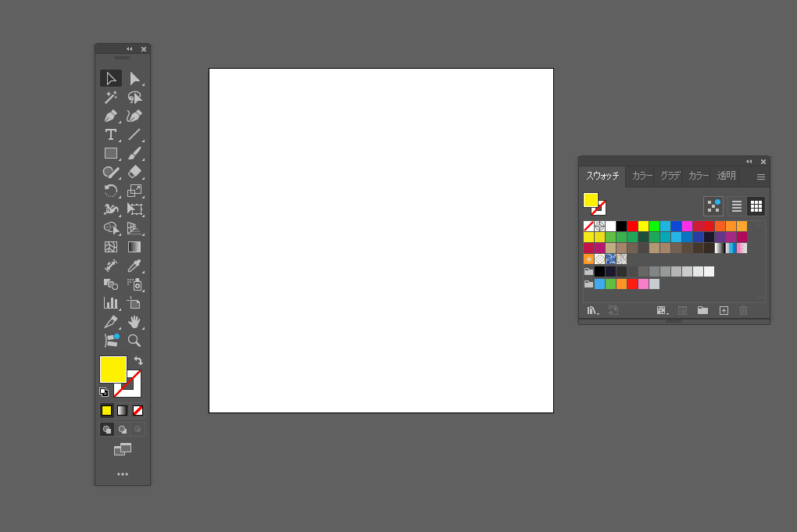Image resolution: width=797 pixels, height=532 pixels.
Task: Select the Shaper tool
Action: tap(111, 172)
